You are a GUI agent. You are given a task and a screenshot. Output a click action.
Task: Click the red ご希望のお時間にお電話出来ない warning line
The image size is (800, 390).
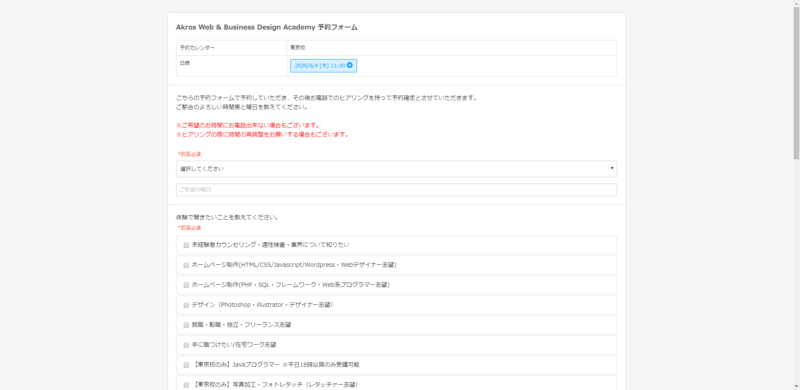coord(247,126)
